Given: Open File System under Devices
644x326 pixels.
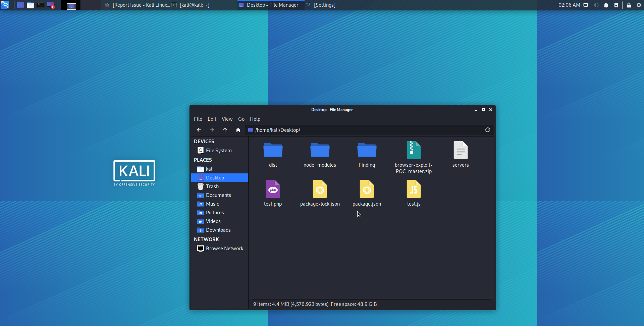Looking at the screenshot, I should click(219, 151).
